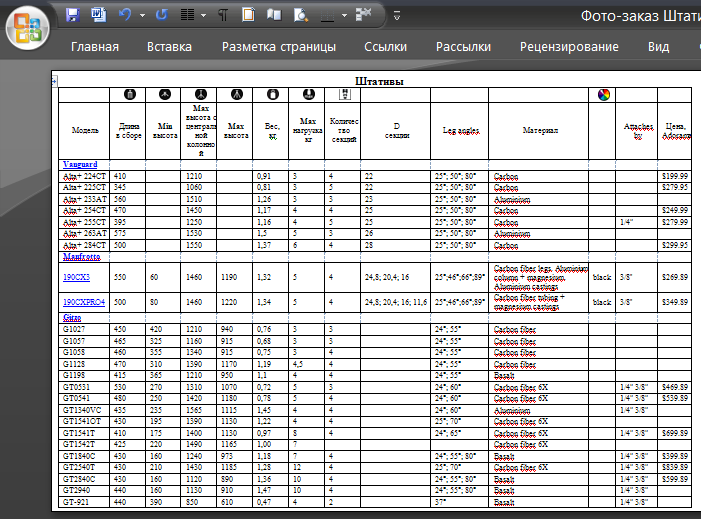Click the Columns icon in the quick access toolbar
Viewport: 701px width, 519px height.
coord(187,15)
